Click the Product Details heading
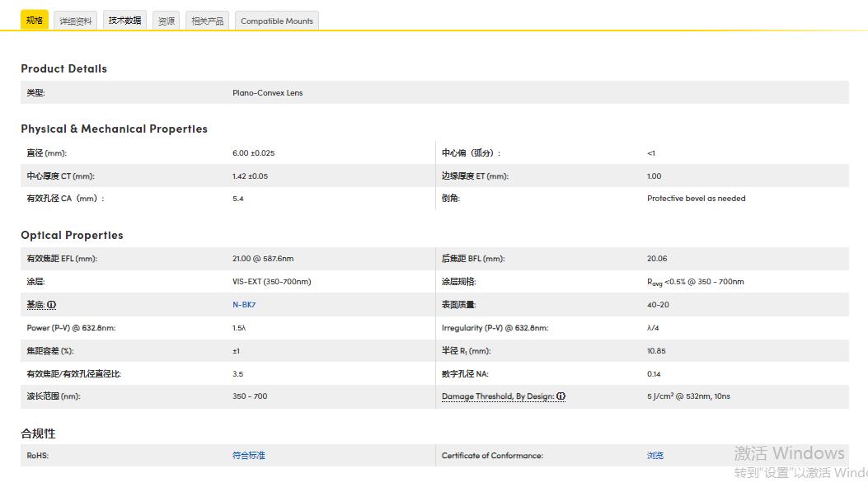 click(x=64, y=68)
